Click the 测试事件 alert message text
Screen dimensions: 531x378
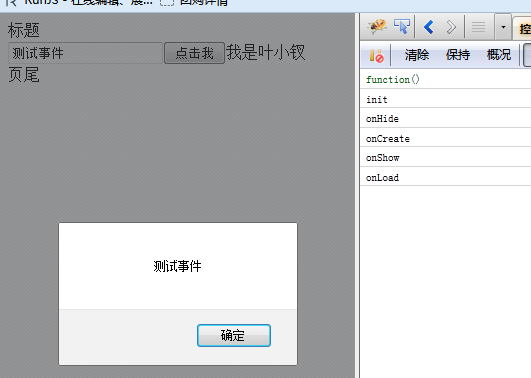point(177,266)
